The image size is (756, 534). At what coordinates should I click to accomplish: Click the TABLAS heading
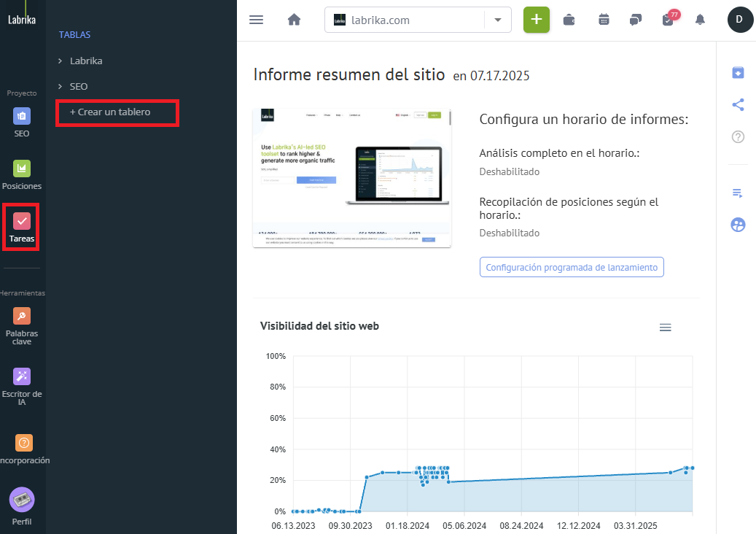(x=75, y=35)
